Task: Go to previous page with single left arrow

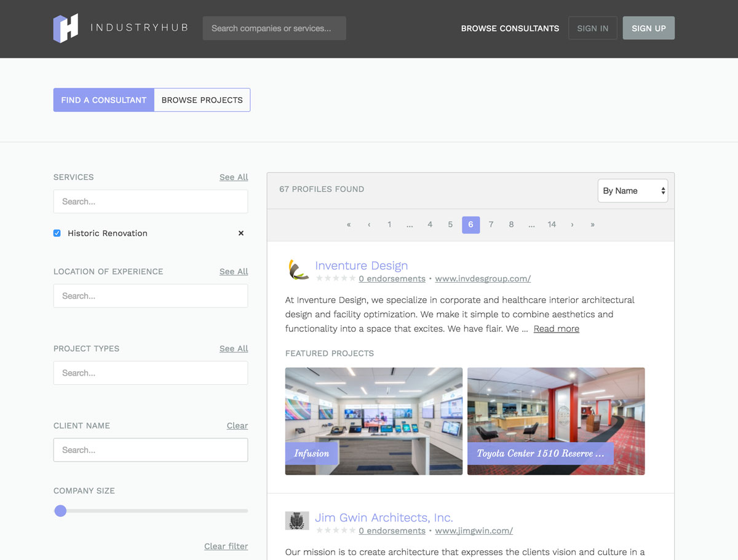Action: click(369, 224)
